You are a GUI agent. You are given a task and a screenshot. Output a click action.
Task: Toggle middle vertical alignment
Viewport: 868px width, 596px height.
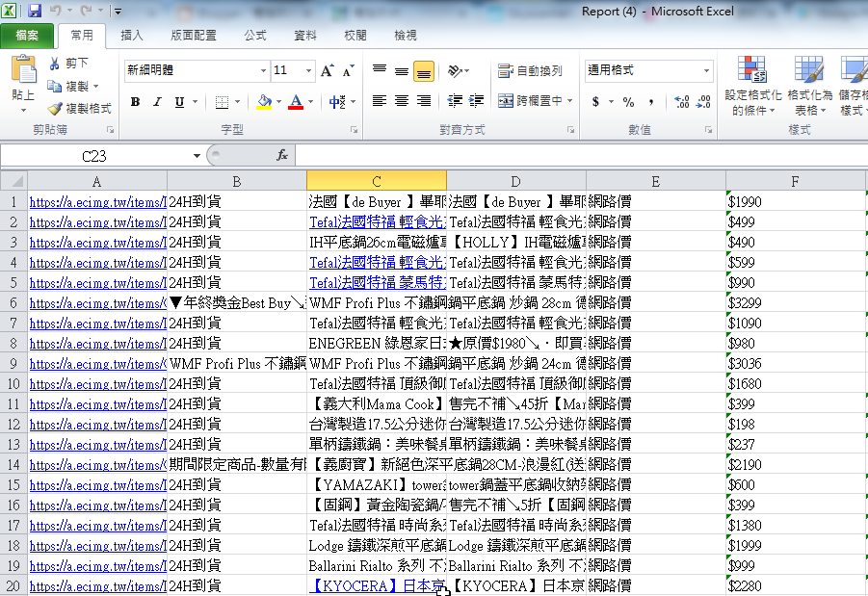[402, 71]
